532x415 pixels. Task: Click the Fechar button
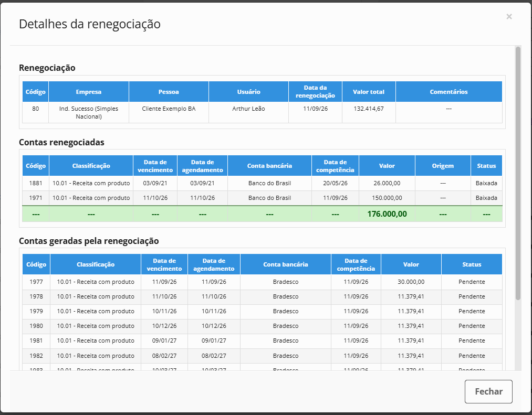pyautogui.click(x=488, y=391)
